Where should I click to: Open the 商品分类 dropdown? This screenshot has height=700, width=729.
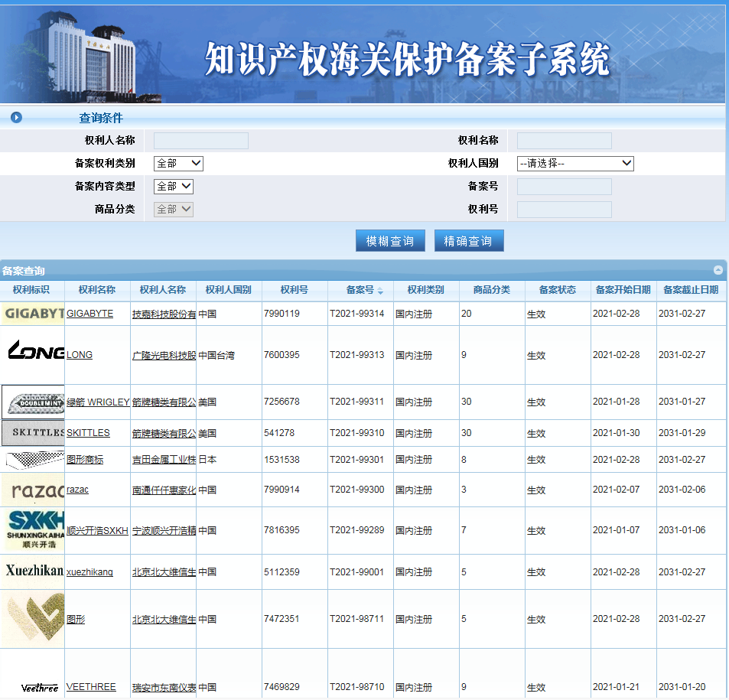pos(174,210)
